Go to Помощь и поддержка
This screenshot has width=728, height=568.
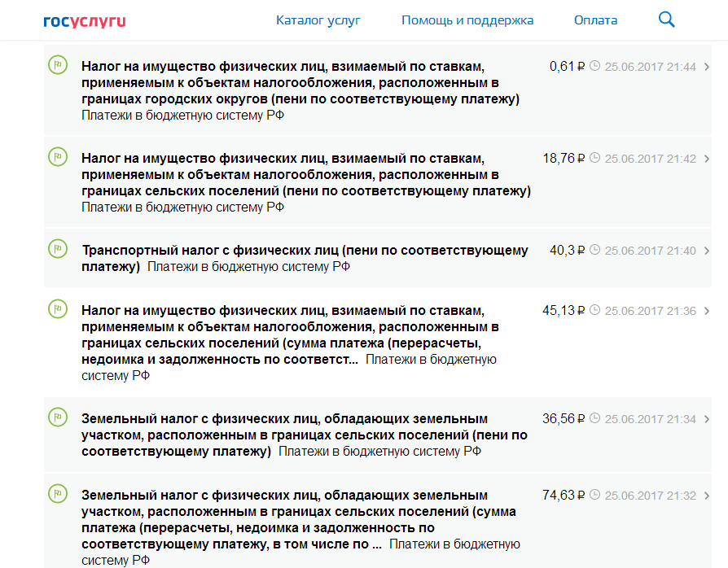point(467,20)
